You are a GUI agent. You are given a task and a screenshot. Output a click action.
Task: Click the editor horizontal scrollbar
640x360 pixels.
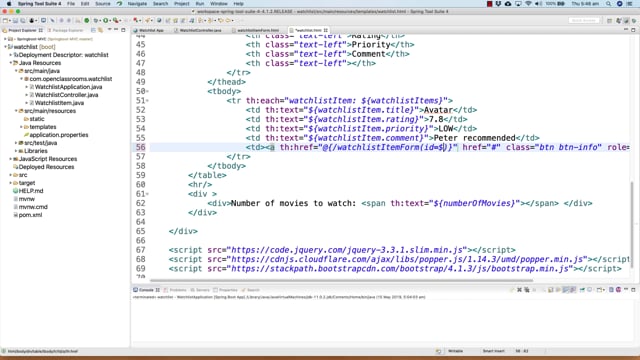(x=341, y=280)
